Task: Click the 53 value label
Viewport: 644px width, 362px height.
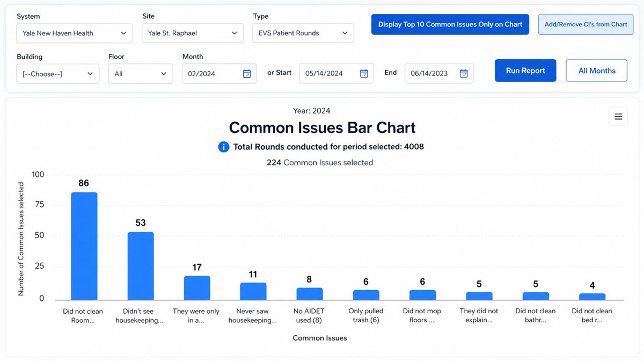Action: 141,223
